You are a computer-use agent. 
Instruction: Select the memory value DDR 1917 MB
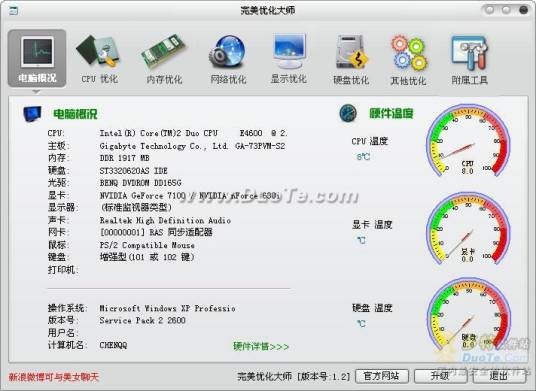[124, 158]
